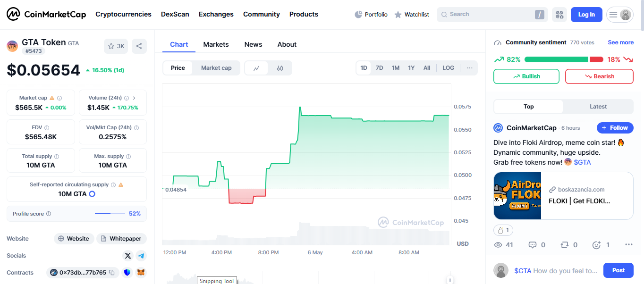
Task: Click the FDV info icon
Action: point(47,128)
